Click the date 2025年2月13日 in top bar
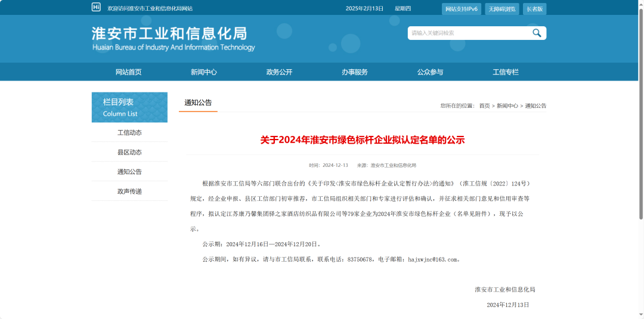Screen dimensions: 644x319 tap(364, 8)
